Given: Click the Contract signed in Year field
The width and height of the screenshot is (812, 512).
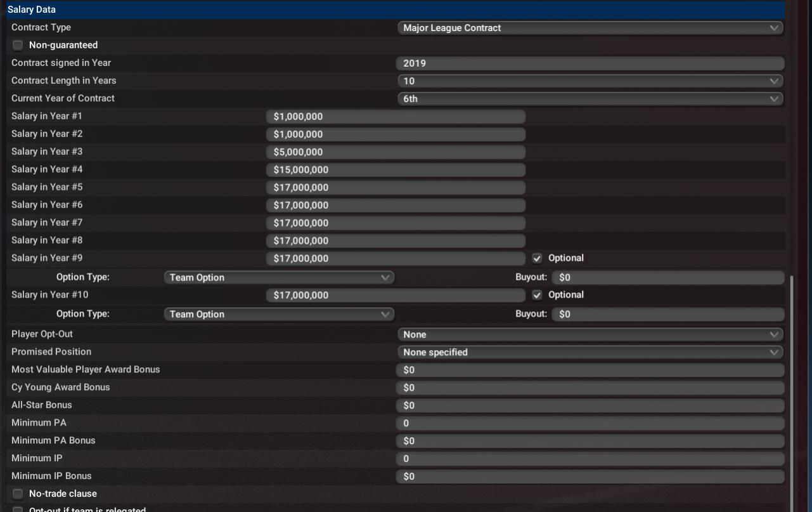Looking at the screenshot, I should point(590,63).
